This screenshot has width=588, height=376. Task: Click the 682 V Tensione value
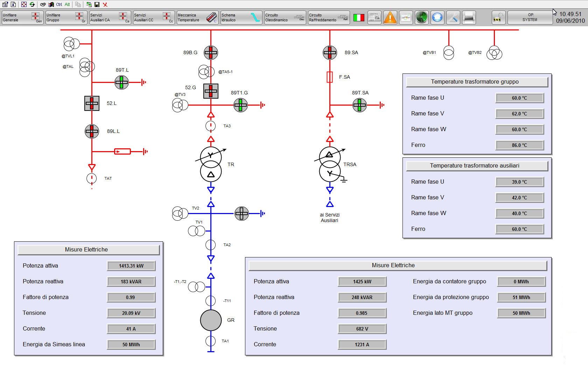(362, 329)
